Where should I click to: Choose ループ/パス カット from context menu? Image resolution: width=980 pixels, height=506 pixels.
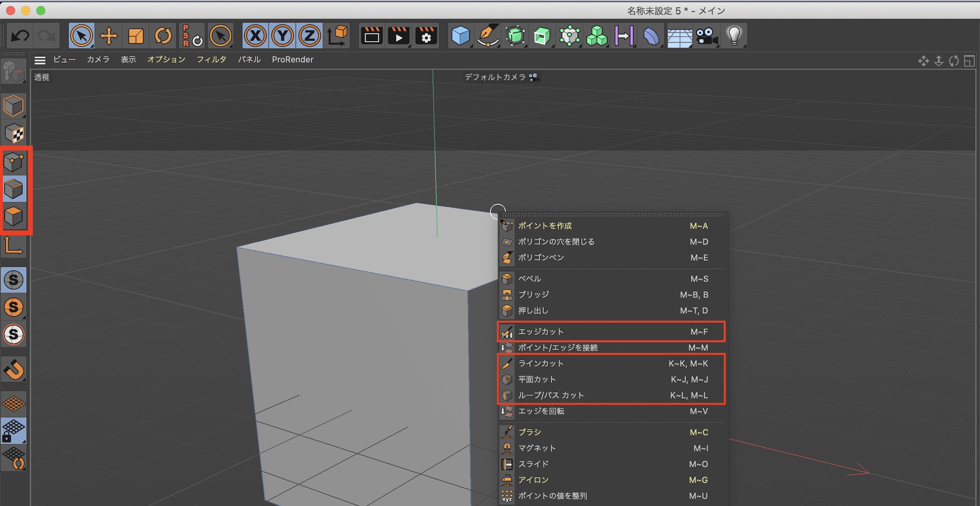[551, 395]
